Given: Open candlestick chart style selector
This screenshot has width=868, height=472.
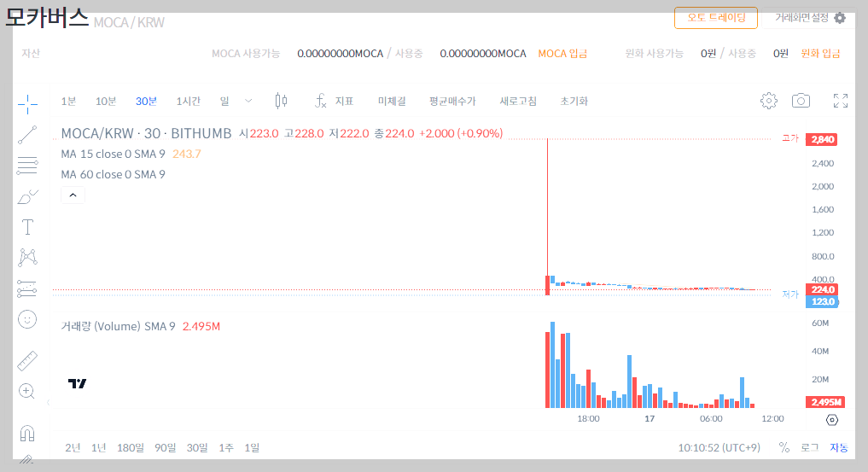Looking at the screenshot, I should coord(281,101).
